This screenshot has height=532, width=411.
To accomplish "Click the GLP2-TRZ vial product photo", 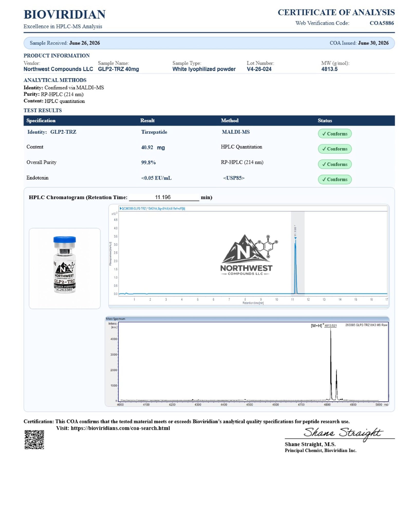I will (x=64, y=265).
